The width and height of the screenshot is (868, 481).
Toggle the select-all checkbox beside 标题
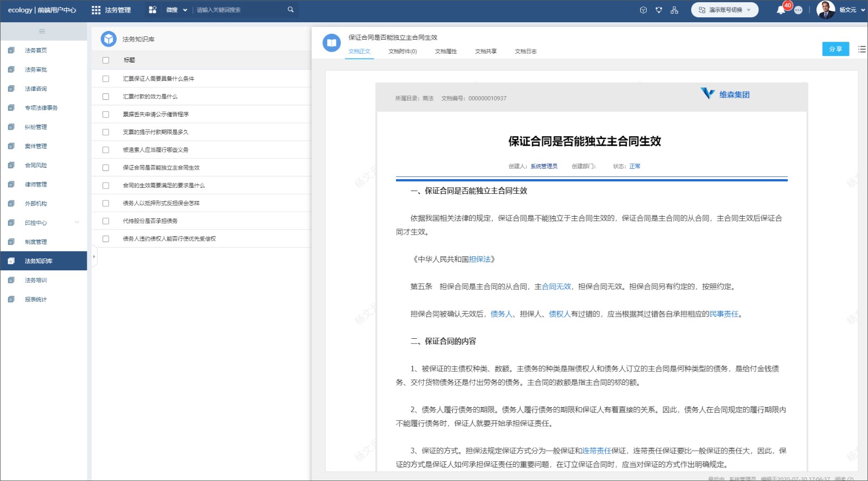point(106,60)
